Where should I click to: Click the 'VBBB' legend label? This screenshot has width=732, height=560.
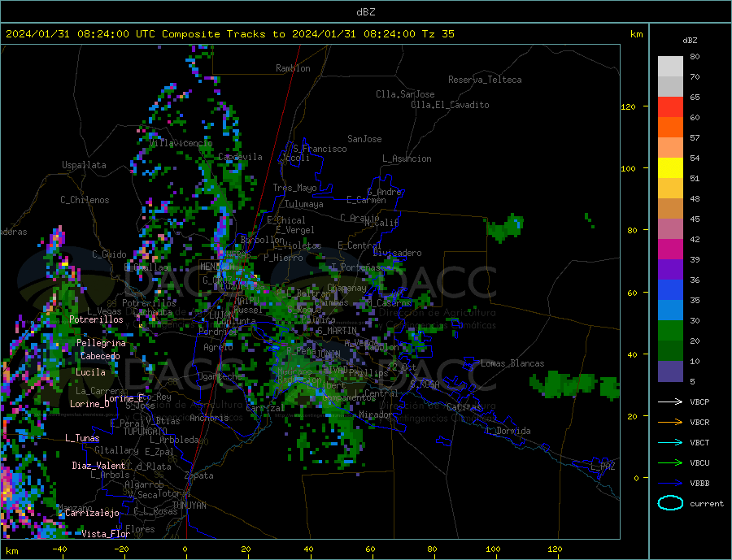pyautogui.click(x=699, y=483)
